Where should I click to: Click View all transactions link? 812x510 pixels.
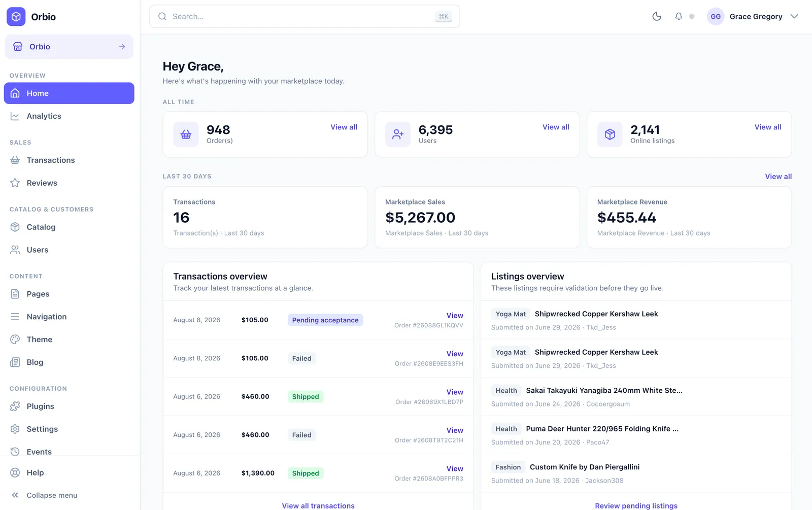(318, 505)
